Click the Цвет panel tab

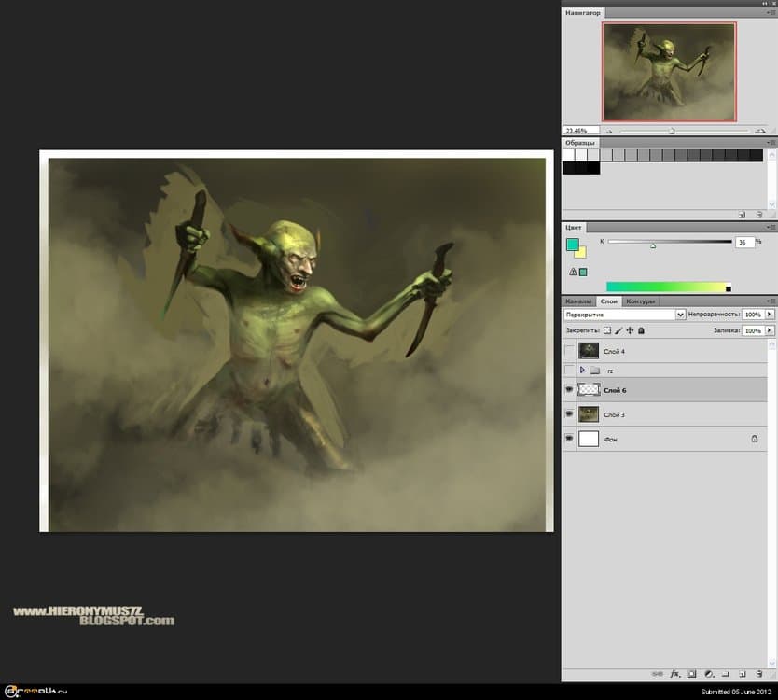point(573,228)
